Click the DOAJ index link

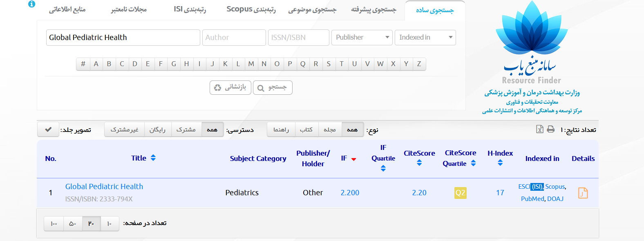click(555, 199)
